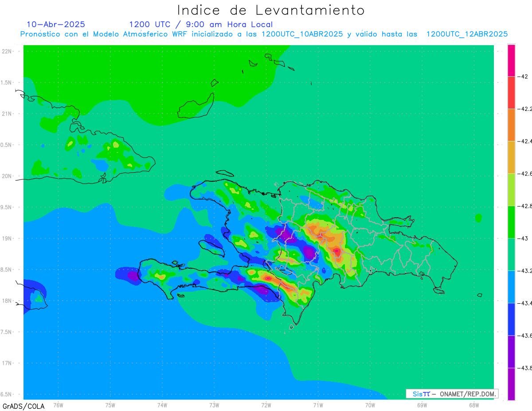This screenshot has width=532, height=411.
Task: Click the '21N' latitude label
Action: point(7,114)
